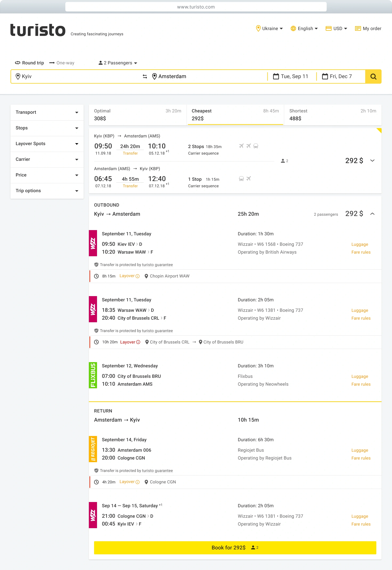Screen dimensions: 392x570
Task: Expand the Layover Spots filter
Action: coord(47,144)
